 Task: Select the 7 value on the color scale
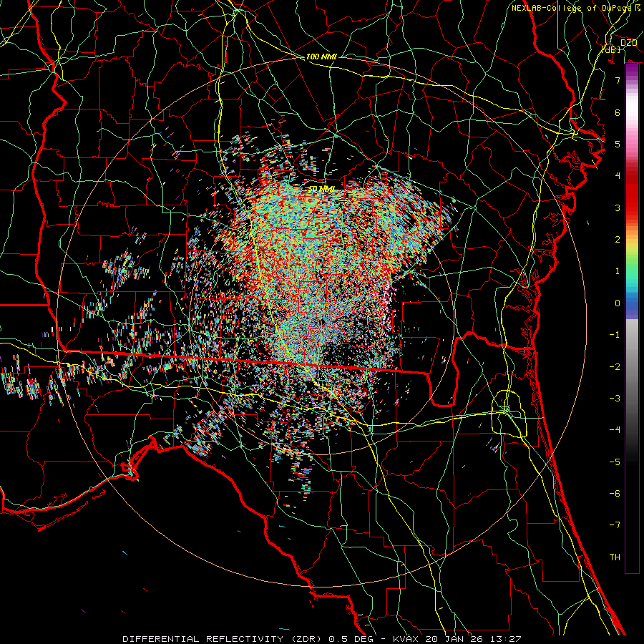[618, 80]
